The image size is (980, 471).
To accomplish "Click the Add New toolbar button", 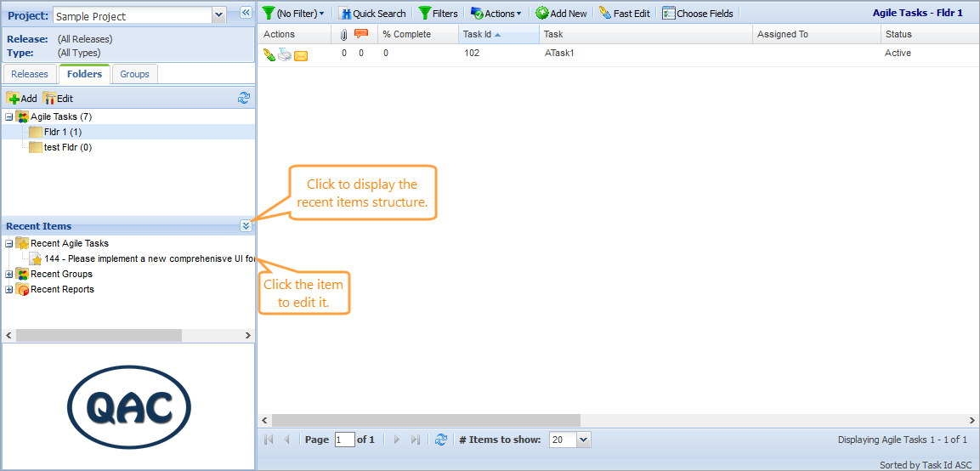I will (x=561, y=14).
